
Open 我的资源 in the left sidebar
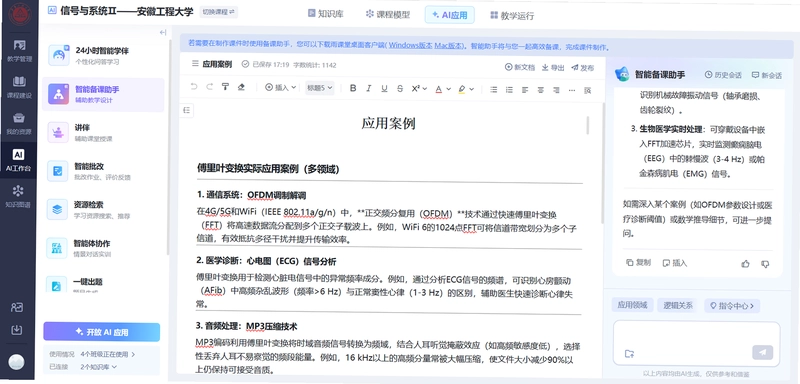[x=19, y=124]
